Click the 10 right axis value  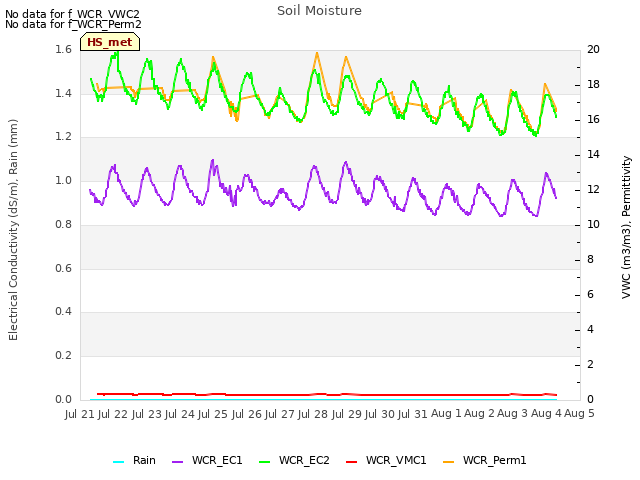pos(593,224)
